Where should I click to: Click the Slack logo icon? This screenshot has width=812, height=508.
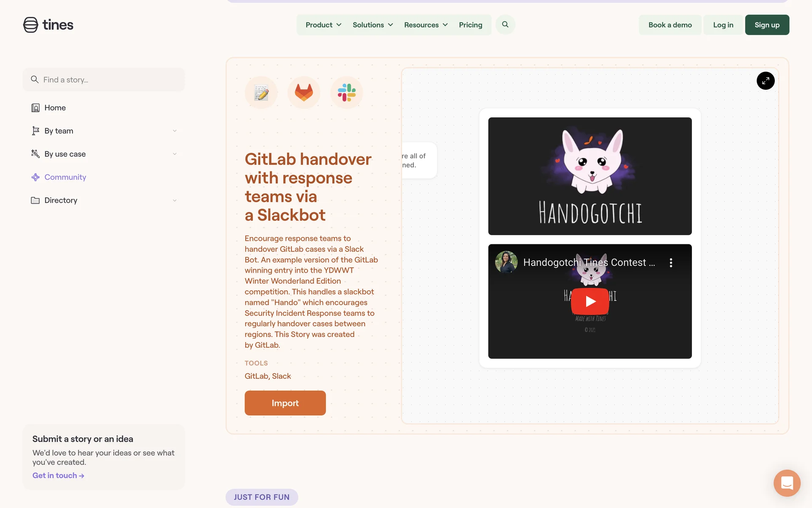[346, 92]
